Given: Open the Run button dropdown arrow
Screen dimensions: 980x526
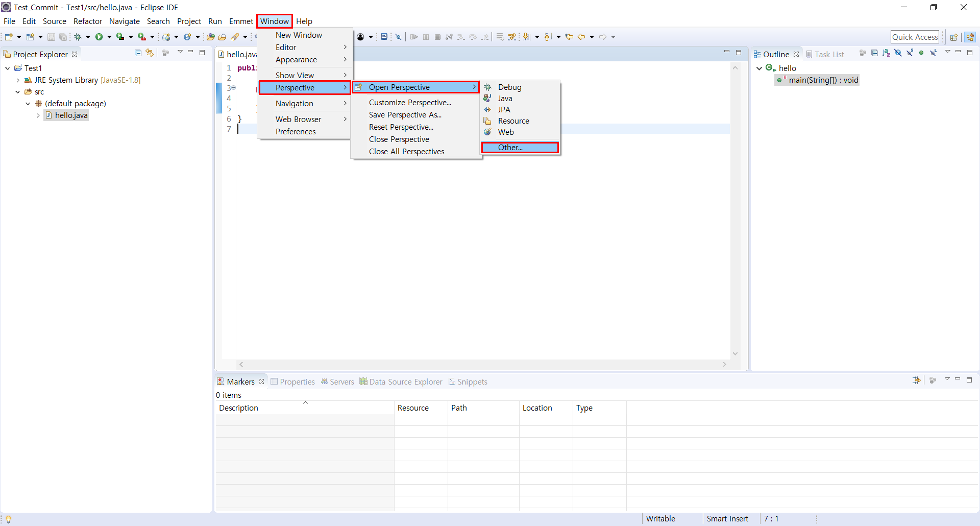Looking at the screenshot, I should pos(109,37).
